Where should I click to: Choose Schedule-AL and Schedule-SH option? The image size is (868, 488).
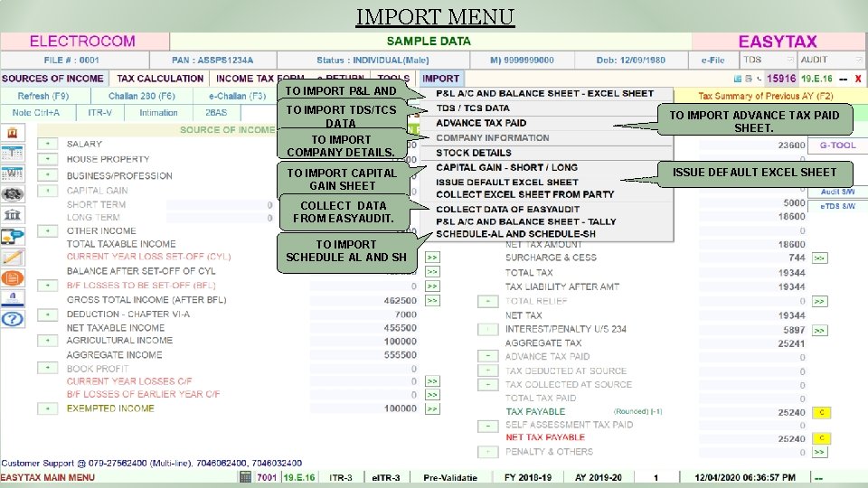[546, 234]
